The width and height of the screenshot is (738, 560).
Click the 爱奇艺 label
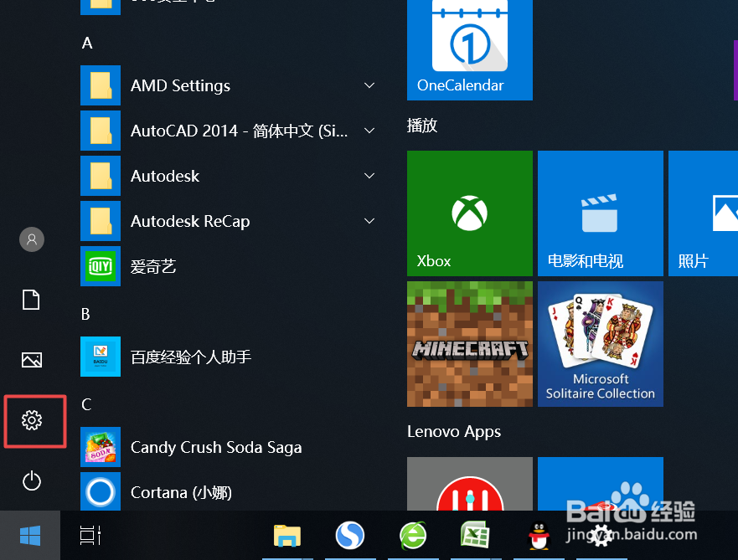153,266
